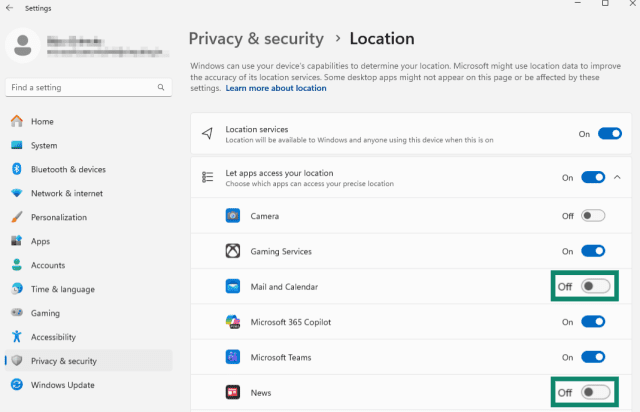Click Choose which apps can access description
Viewport: 640px width, 412px height.
pyautogui.click(x=310, y=184)
